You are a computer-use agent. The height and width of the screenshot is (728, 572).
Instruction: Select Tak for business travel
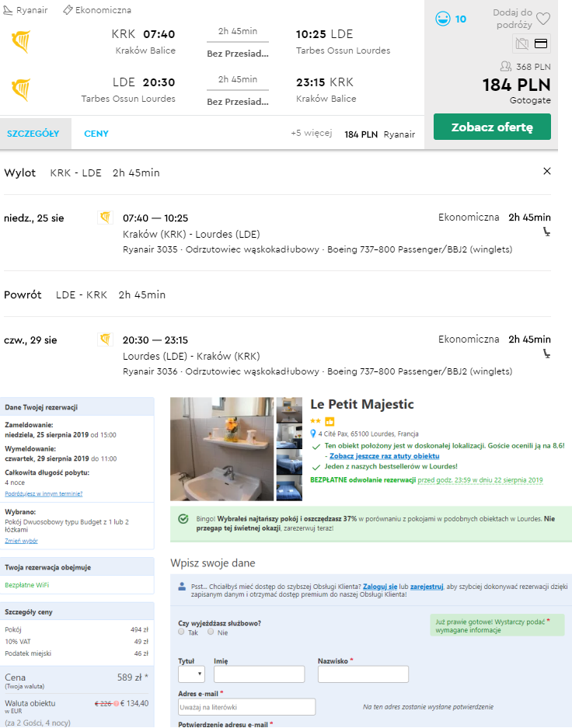pos(181,632)
